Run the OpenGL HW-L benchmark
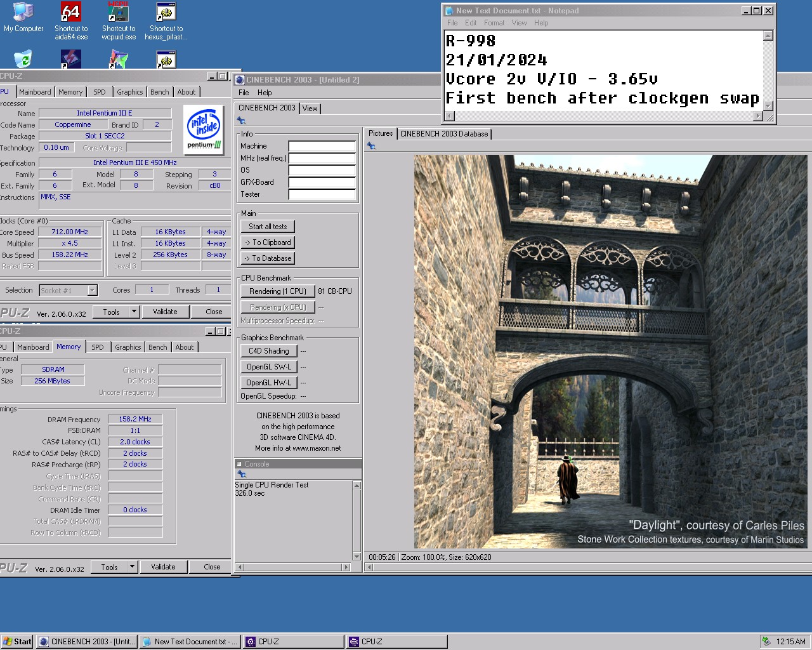This screenshot has width=812, height=650. click(269, 383)
